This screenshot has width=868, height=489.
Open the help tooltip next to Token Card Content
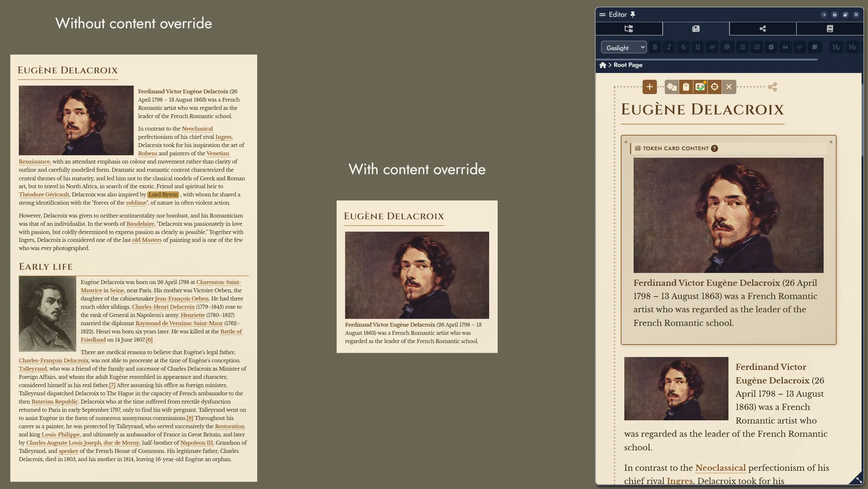point(715,148)
